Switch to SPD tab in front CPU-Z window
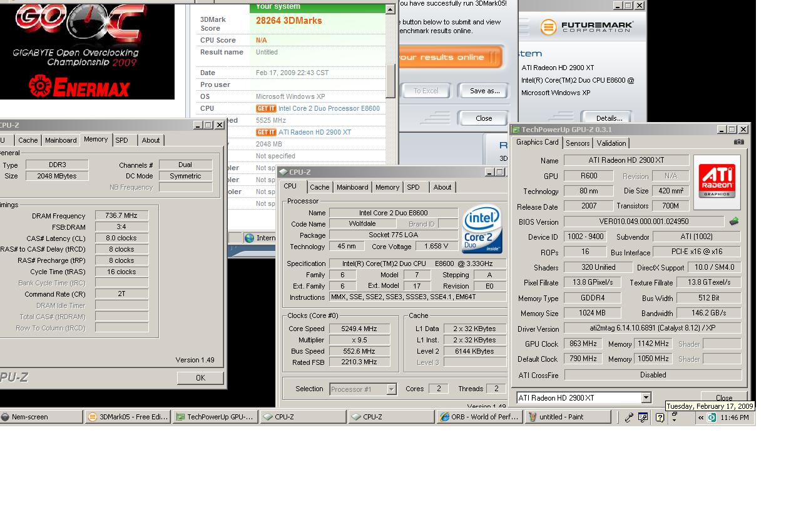This screenshot has width=801, height=532. pos(414,187)
